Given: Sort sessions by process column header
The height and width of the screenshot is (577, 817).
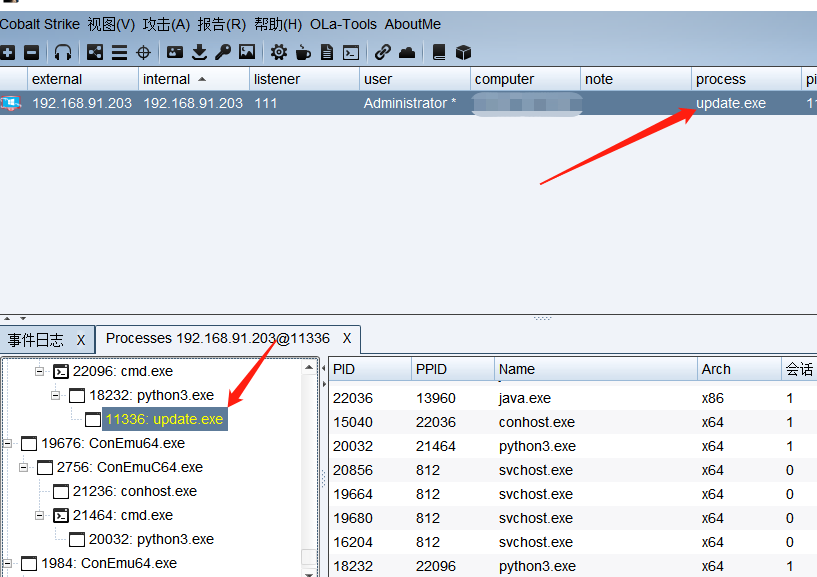Looking at the screenshot, I should pyautogui.click(x=746, y=79).
